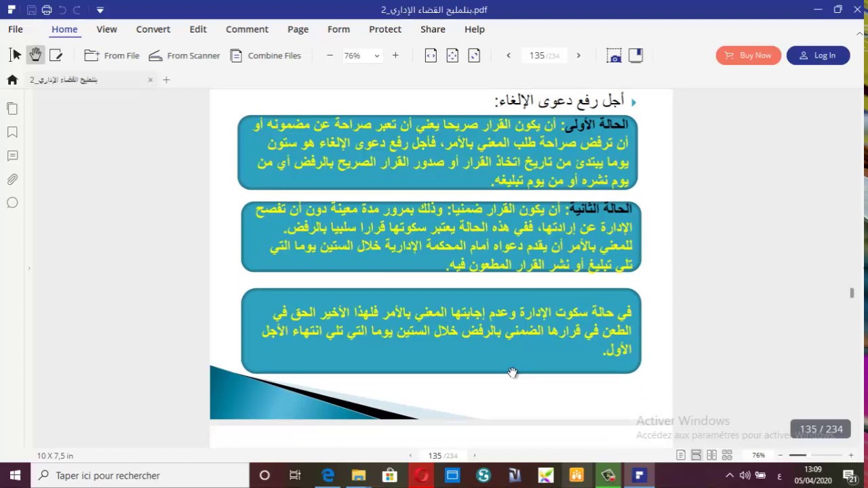Switch to the Comment tab
868x488 pixels.
(247, 29)
